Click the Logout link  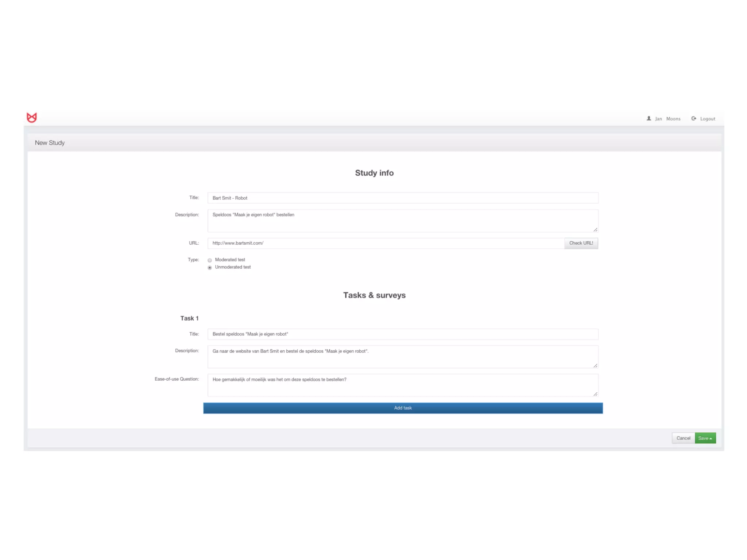coord(708,119)
